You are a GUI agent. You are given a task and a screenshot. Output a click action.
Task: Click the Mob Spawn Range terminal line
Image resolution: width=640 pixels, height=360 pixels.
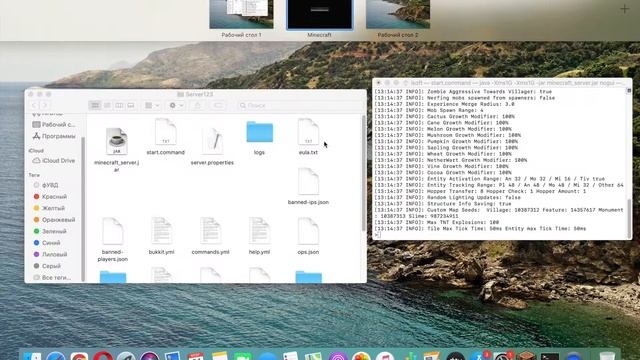(x=429, y=110)
